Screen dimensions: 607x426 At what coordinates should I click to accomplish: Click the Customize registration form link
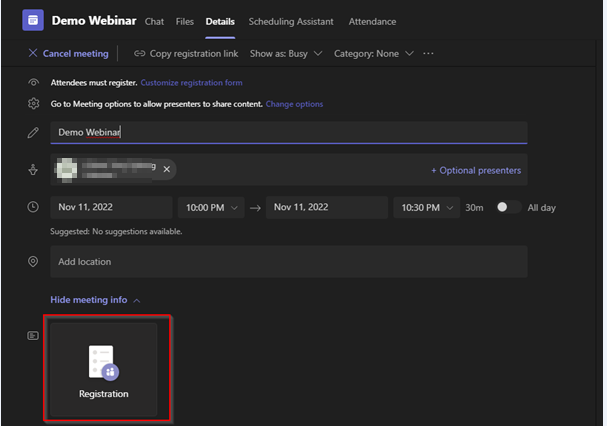point(191,83)
